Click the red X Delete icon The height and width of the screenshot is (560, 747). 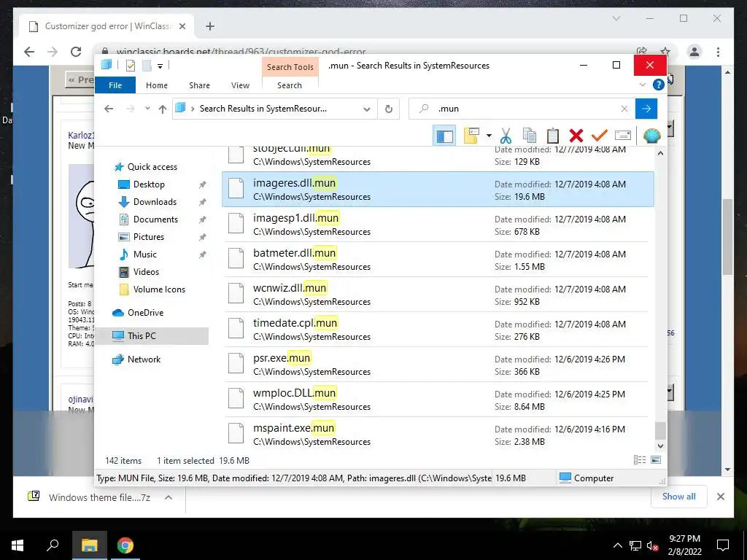tap(576, 136)
